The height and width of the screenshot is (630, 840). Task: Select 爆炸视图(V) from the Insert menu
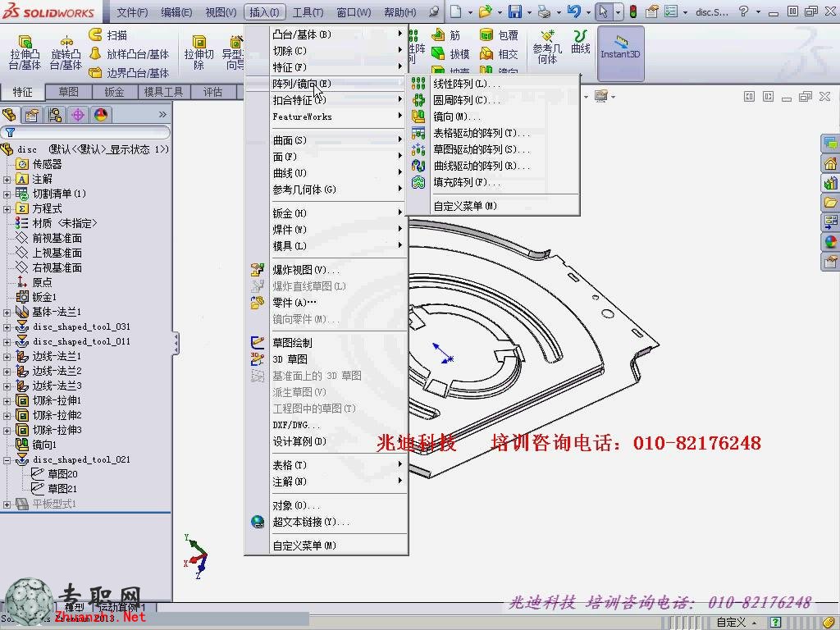[326, 270]
